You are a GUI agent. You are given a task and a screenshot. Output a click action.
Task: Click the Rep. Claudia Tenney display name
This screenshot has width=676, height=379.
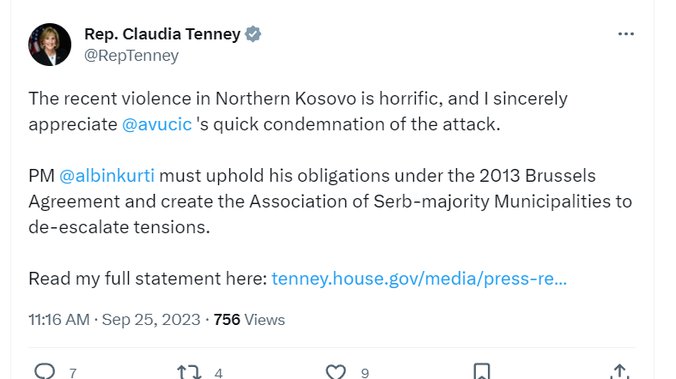pos(162,34)
